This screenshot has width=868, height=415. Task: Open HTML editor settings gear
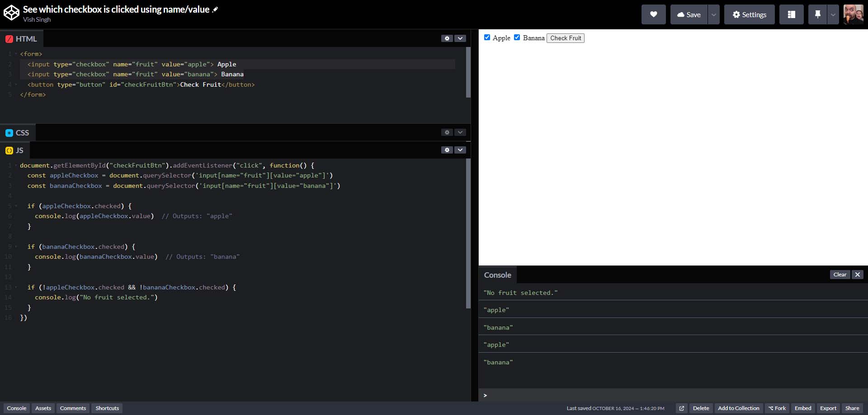pyautogui.click(x=447, y=38)
